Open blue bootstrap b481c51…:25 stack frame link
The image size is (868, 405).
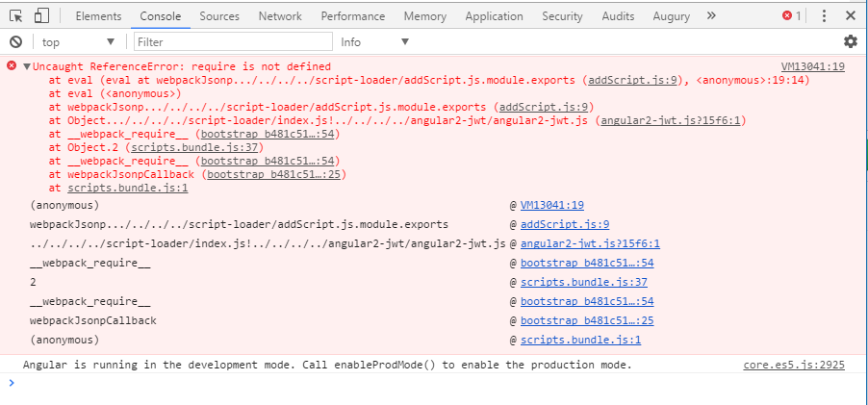587,321
